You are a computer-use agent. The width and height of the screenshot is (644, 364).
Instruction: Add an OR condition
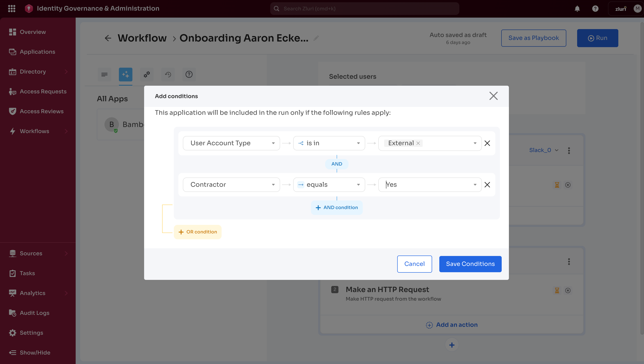pos(197,232)
